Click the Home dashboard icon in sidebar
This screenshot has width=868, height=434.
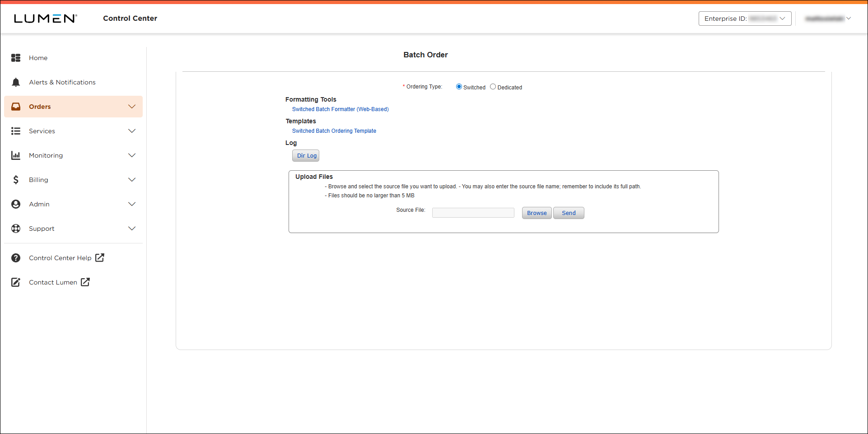pyautogui.click(x=16, y=58)
